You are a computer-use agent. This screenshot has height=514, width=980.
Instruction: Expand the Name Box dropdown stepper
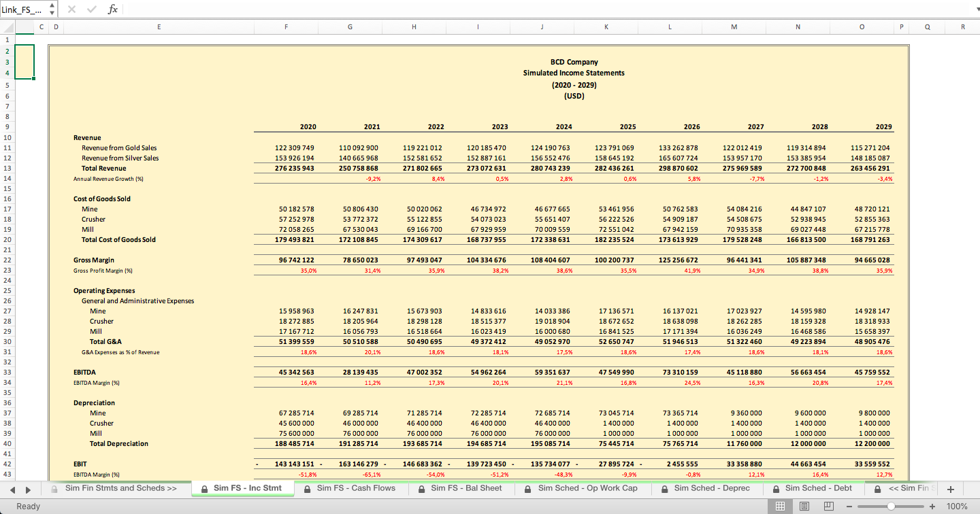point(52,9)
